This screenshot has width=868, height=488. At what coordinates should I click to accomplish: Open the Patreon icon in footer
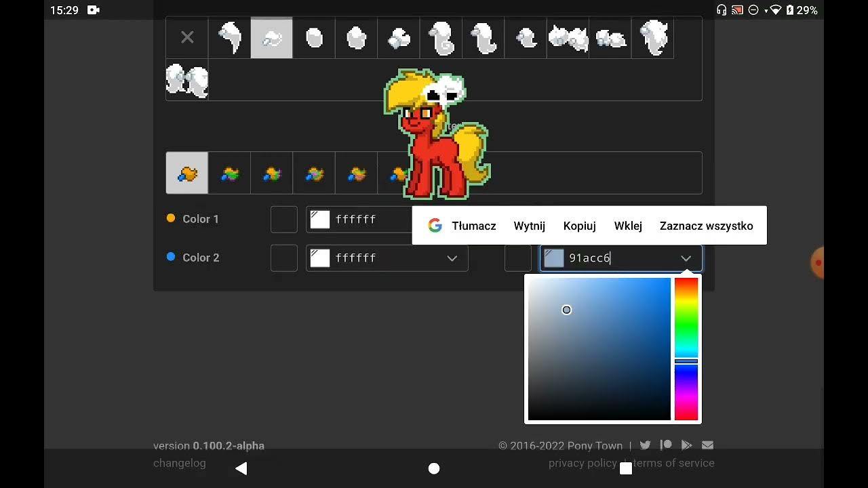[x=666, y=445]
